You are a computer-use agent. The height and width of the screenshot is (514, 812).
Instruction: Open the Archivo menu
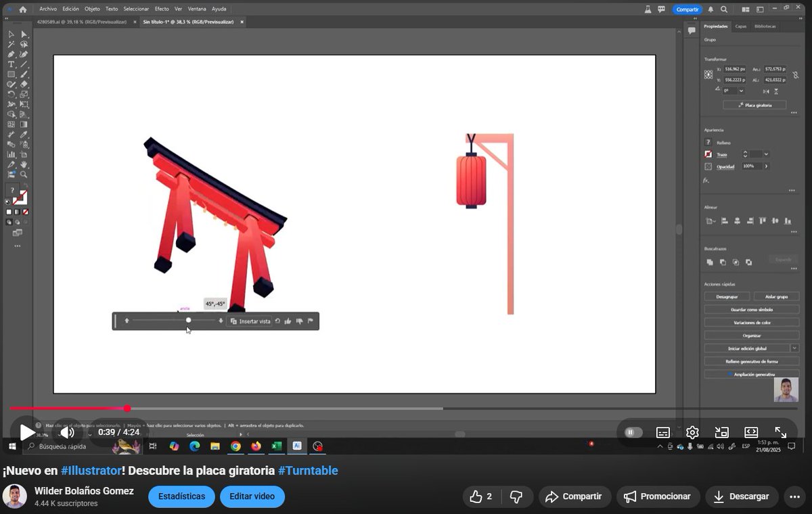[48, 9]
